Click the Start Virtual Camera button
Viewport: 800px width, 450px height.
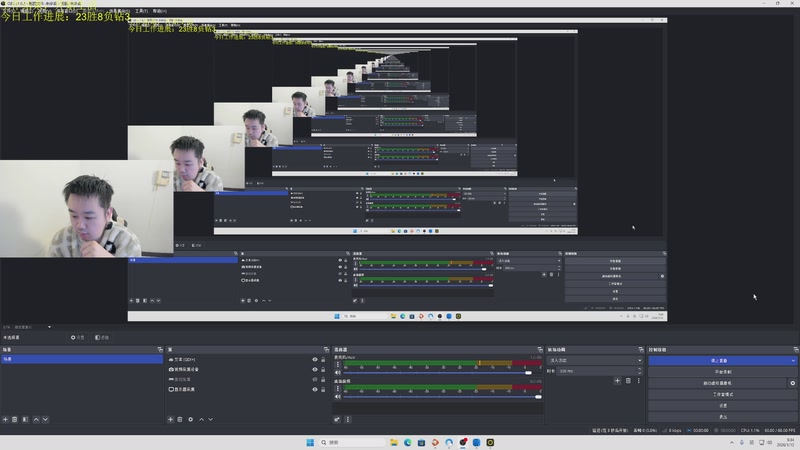pos(718,383)
